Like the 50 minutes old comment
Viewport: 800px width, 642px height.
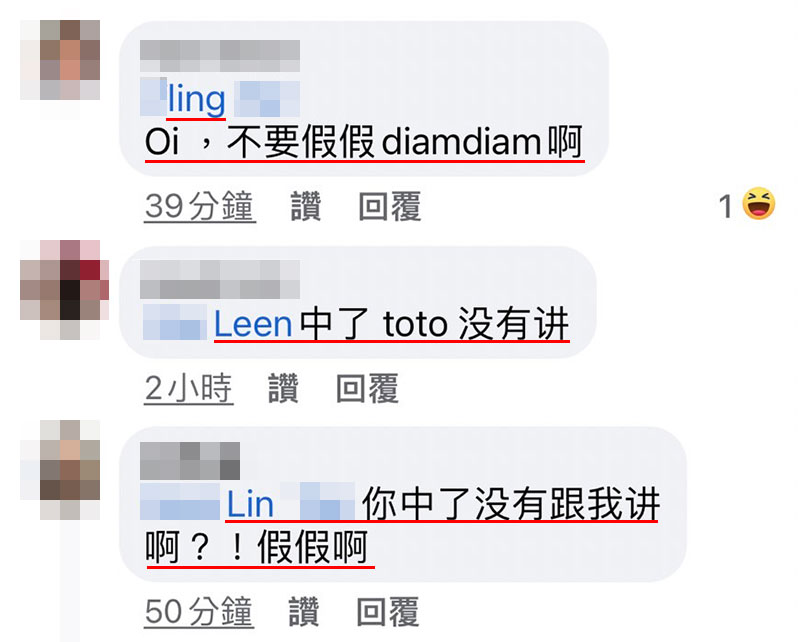[x=304, y=611]
